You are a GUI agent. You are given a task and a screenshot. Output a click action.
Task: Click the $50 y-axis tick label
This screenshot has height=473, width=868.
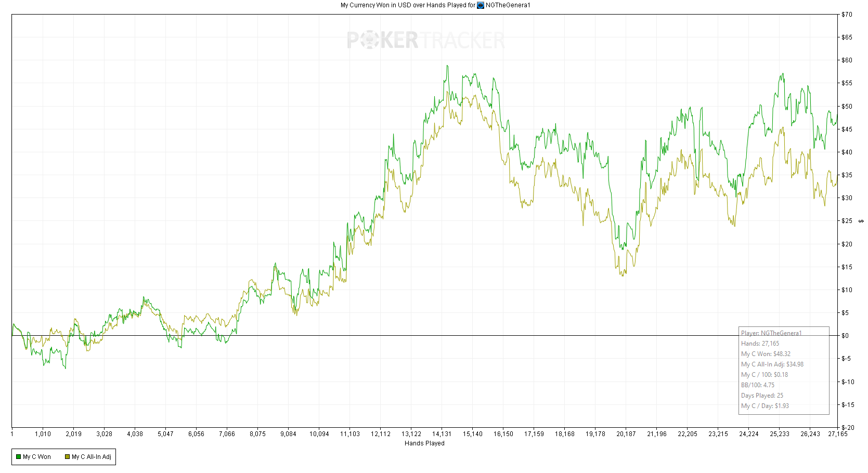point(847,107)
